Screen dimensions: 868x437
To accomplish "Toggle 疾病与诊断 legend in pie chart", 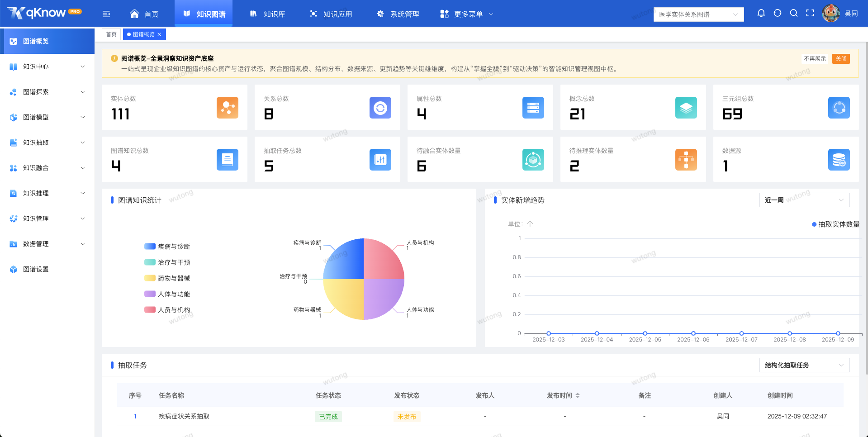I will pyautogui.click(x=167, y=247).
